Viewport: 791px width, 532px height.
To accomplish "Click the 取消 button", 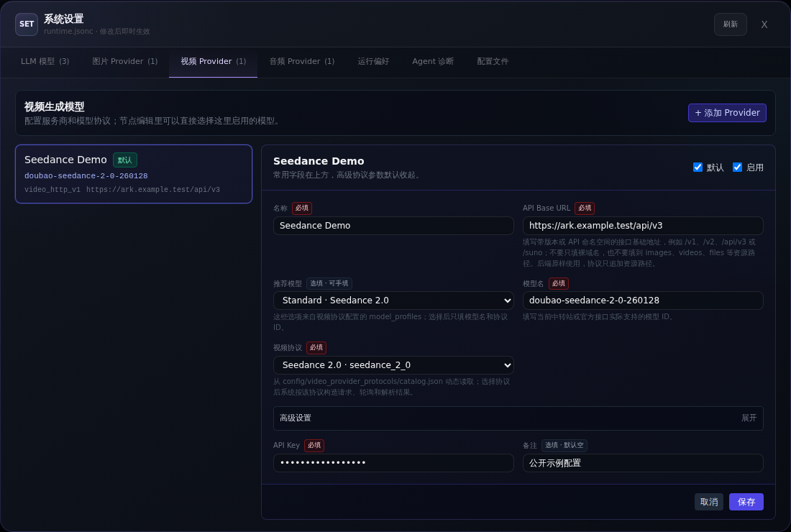I will pos(709,502).
